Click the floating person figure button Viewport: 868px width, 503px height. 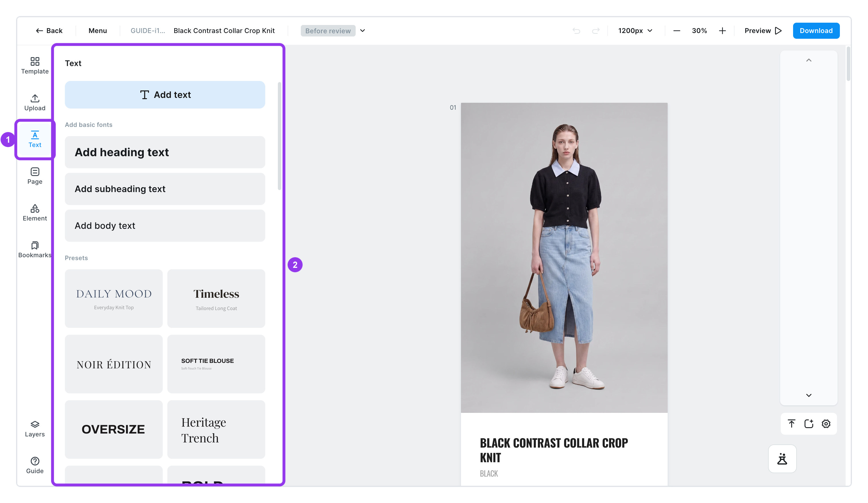(x=782, y=458)
